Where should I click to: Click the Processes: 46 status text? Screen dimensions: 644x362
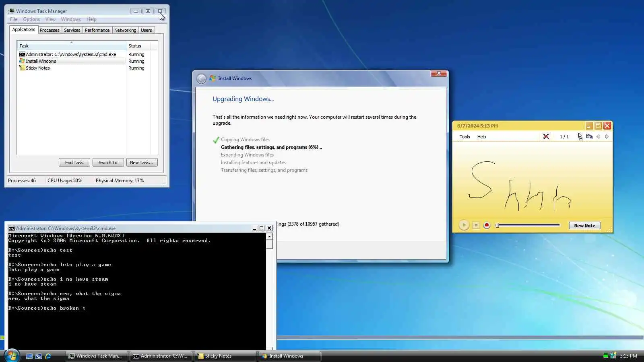click(x=22, y=181)
